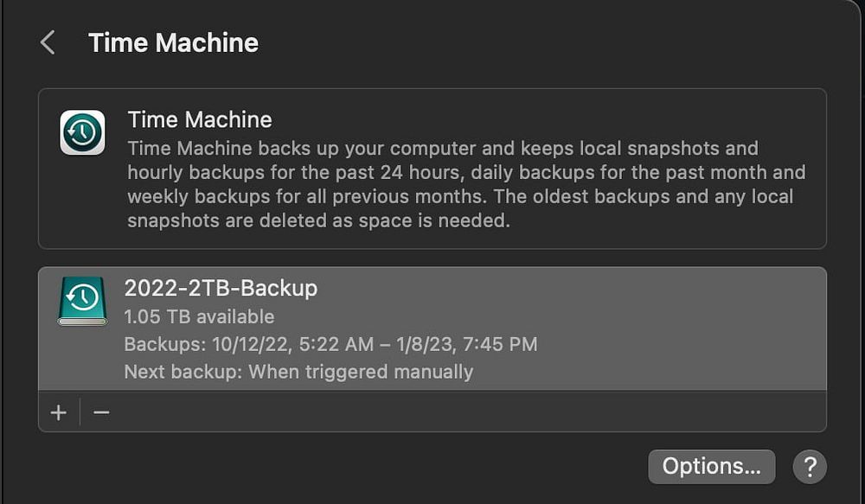
Task: Click empty footer bar right of minus button
Action: pos(467,412)
